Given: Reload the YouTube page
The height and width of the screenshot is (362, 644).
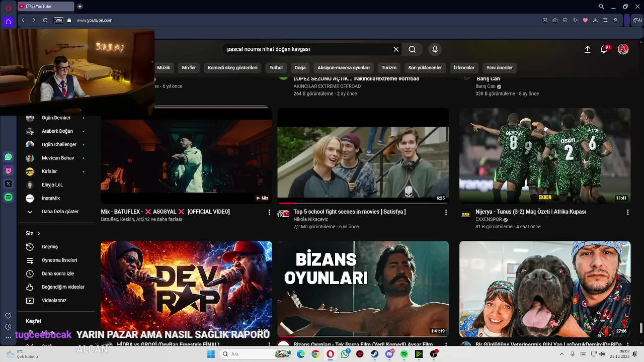Looking at the screenshot, I should pos(45,20).
